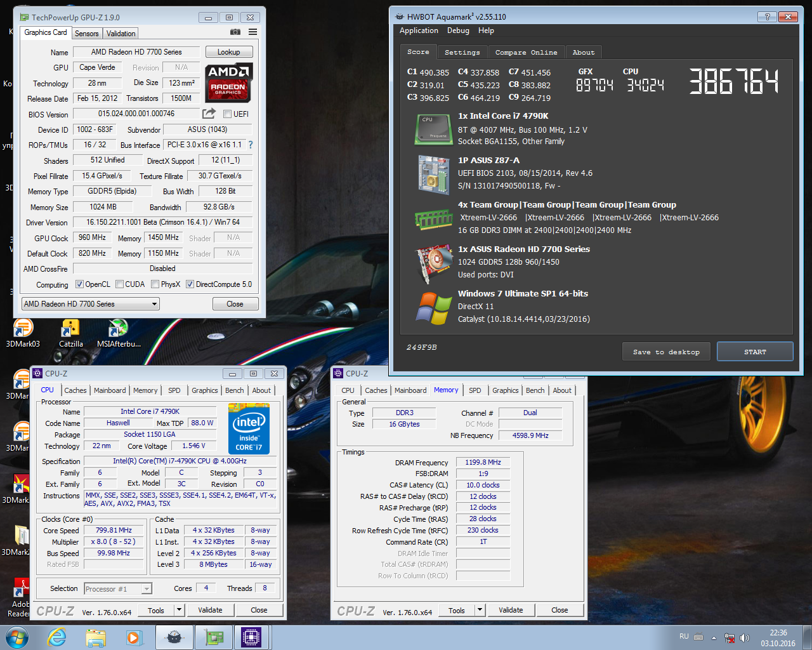Click the CPU chip icon in Aquamark
This screenshot has width=812, height=650.
(433, 129)
